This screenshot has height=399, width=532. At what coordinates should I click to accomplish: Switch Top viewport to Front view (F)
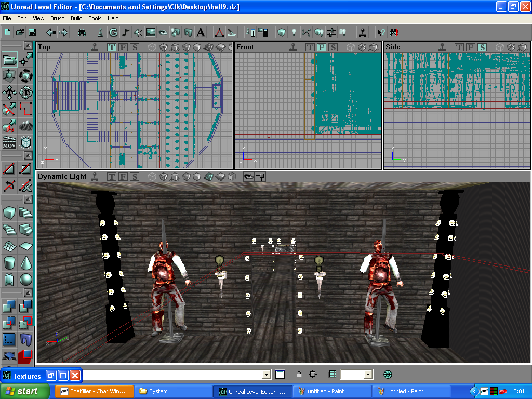(123, 47)
